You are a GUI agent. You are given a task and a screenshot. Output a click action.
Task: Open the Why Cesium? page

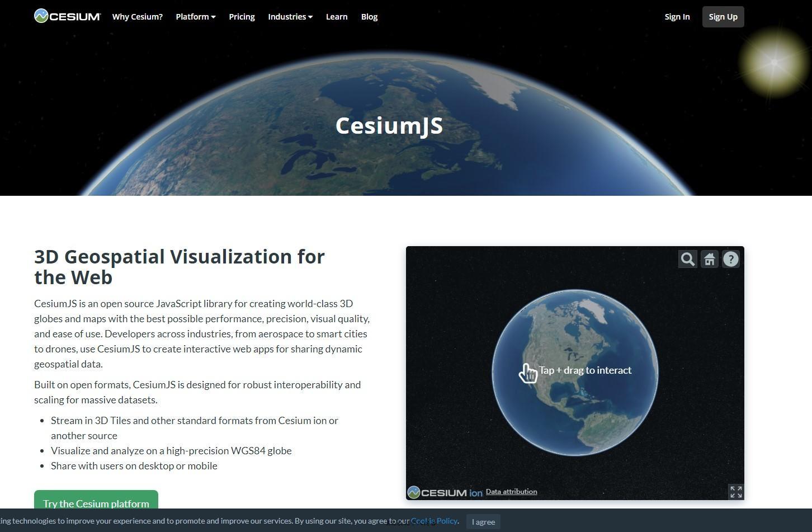(x=137, y=17)
